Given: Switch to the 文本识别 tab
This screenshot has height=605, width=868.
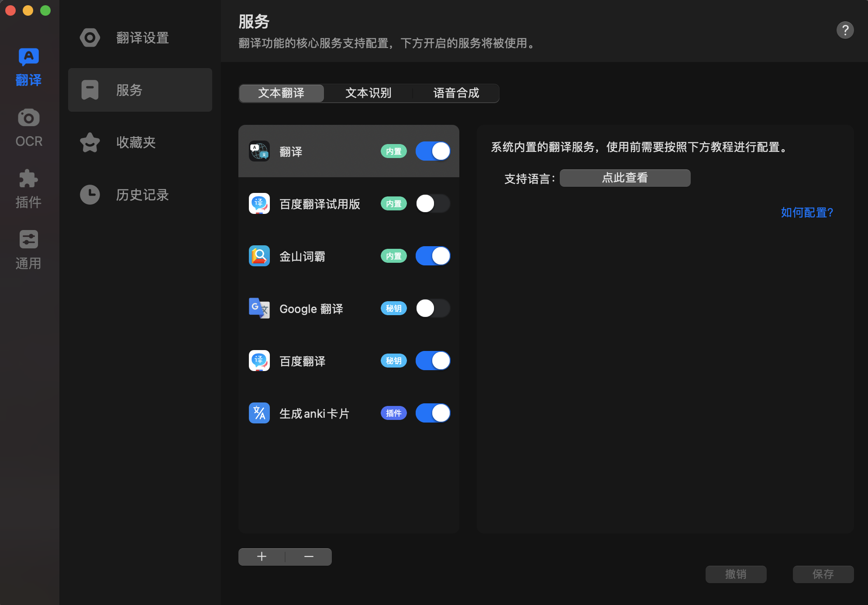Looking at the screenshot, I should pos(368,93).
